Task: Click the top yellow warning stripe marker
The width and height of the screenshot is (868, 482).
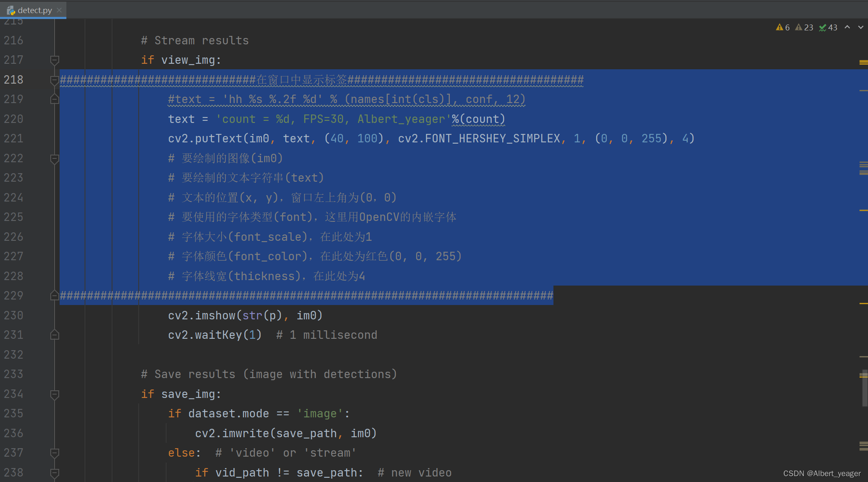Action: pos(863,62)
